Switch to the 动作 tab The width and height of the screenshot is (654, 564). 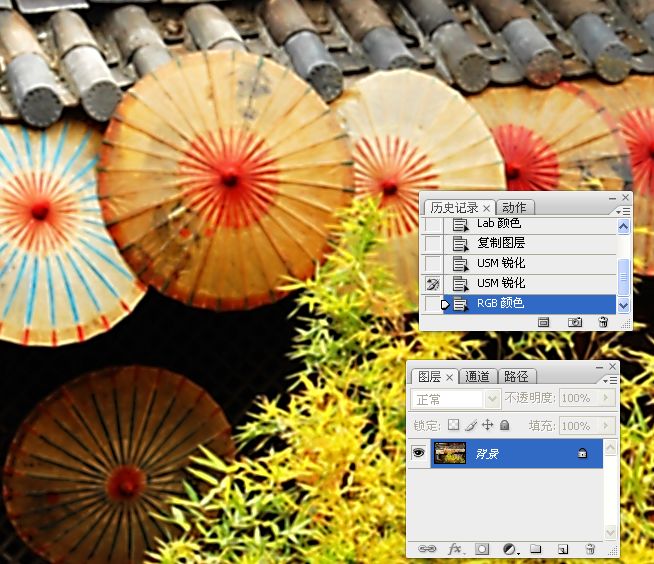(514, 208)
